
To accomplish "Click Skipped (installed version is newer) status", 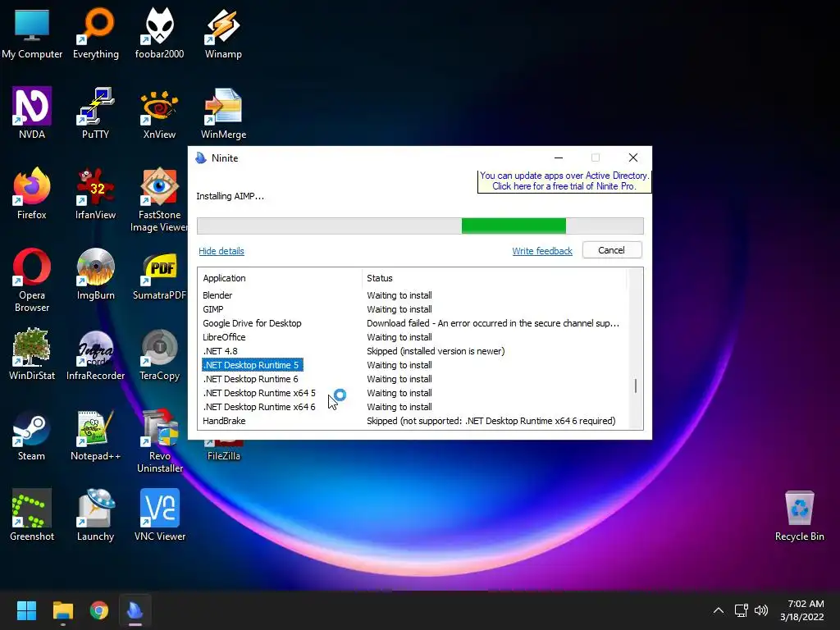I will (x=436, y=351).
